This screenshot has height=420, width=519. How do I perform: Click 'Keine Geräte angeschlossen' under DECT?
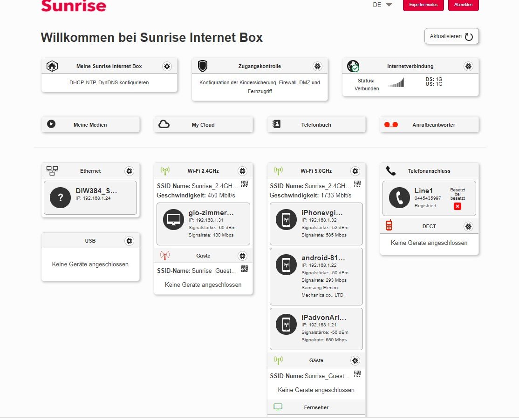coord(429,243)
